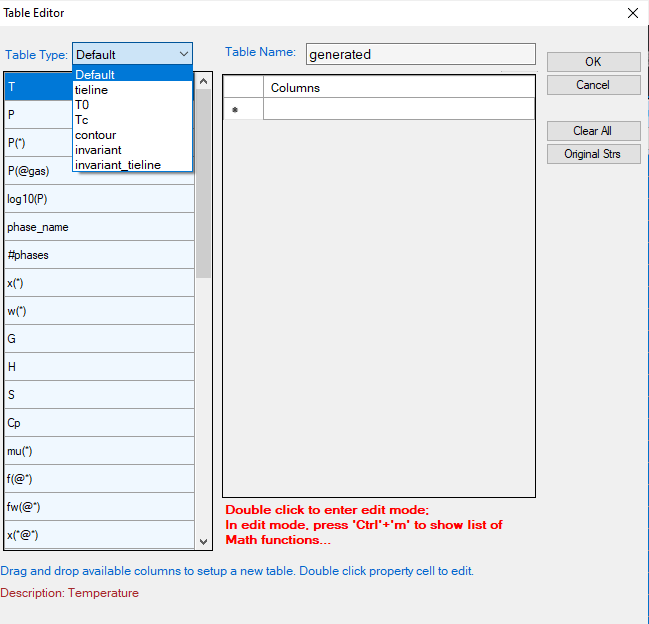Select the 'Cp' property row
The width and height of the screenshot is (649, 624).
98,423
